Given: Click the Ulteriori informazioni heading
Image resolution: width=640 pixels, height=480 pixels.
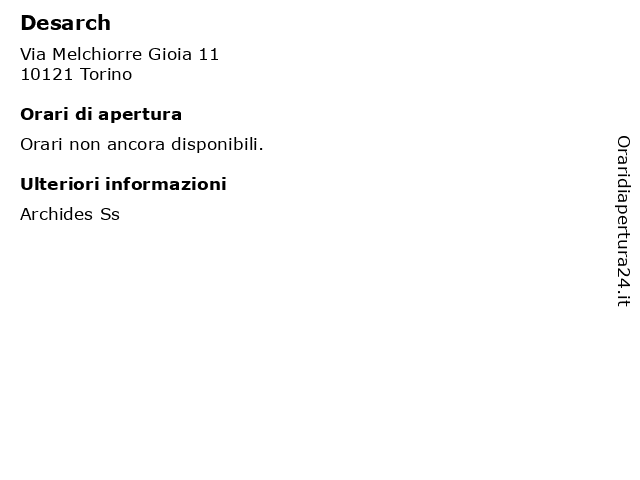Looking at the screenshot, I should (123, 184).
